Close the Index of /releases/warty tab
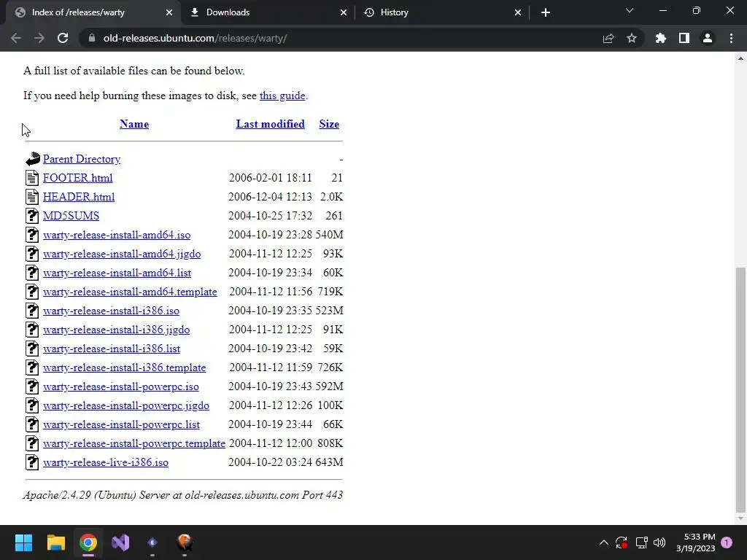The width and height of the screenshot is (747, 560). click(x=169, y=12)
